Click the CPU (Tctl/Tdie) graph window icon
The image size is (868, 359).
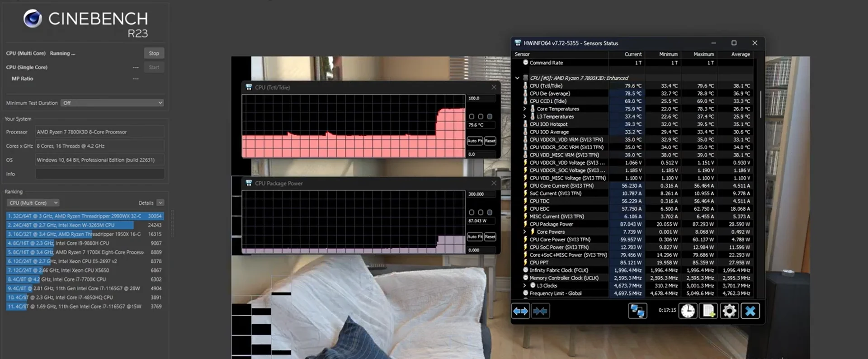click(249, 87)
